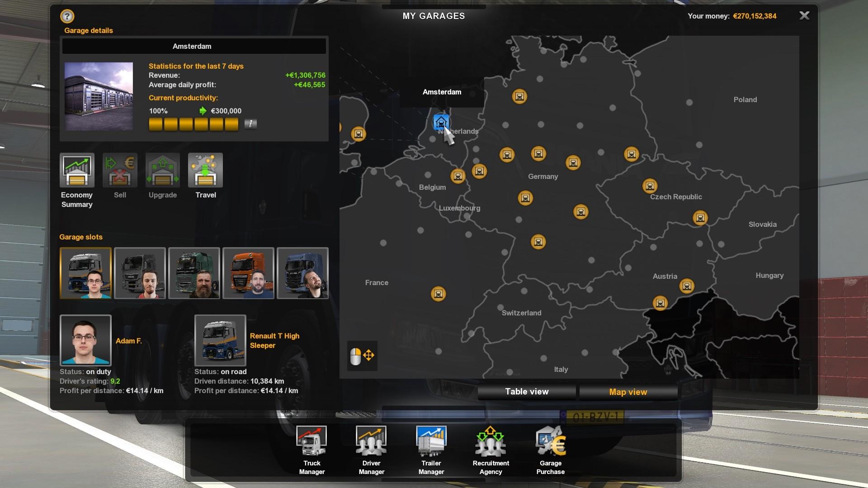This screenshot has width=868, height=488.
Task: Click the Renault T High Sleeper truck
Action: point(220,340)
